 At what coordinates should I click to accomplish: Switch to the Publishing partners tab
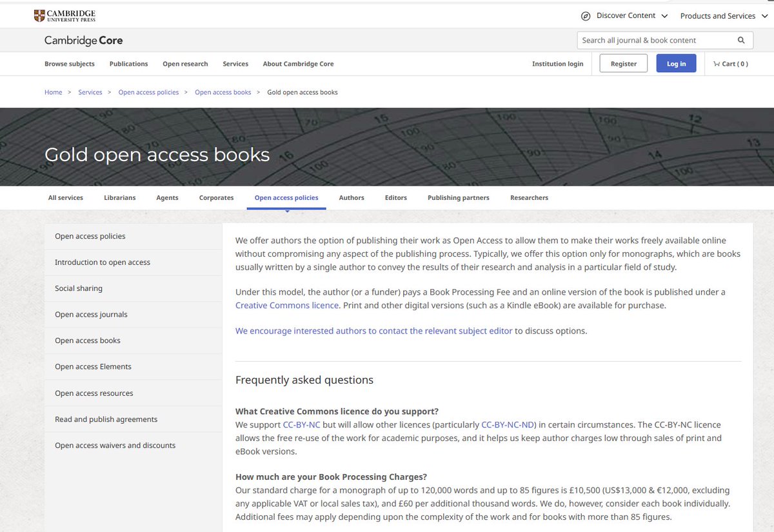point(459,198)
